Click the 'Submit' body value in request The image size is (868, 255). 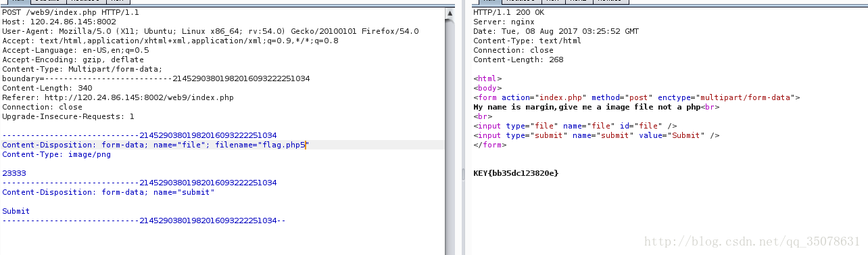pos(16,211)
